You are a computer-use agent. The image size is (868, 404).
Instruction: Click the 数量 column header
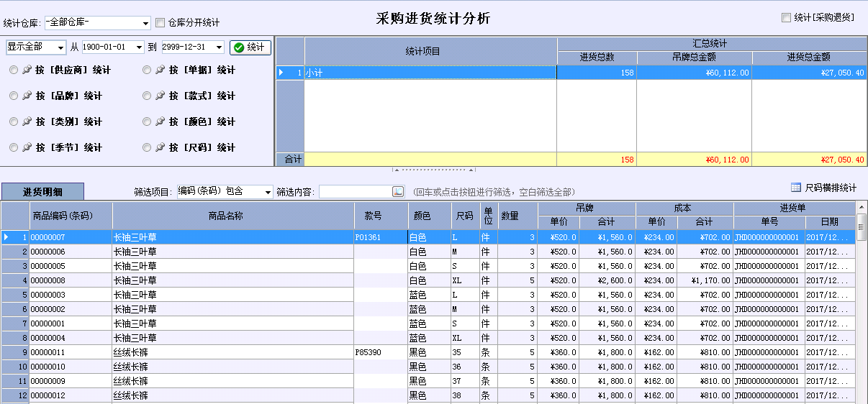click(x=517, y=216)
